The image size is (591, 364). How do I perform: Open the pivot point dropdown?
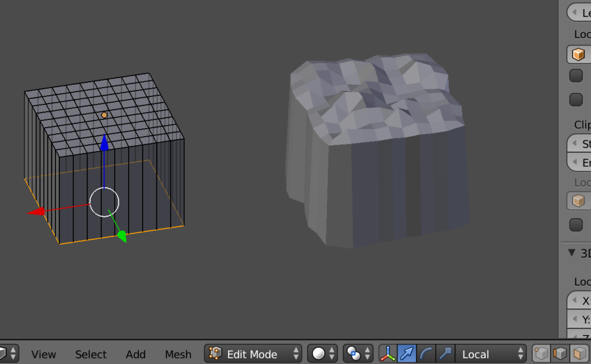pyautogui.click(x=358, y=354)
